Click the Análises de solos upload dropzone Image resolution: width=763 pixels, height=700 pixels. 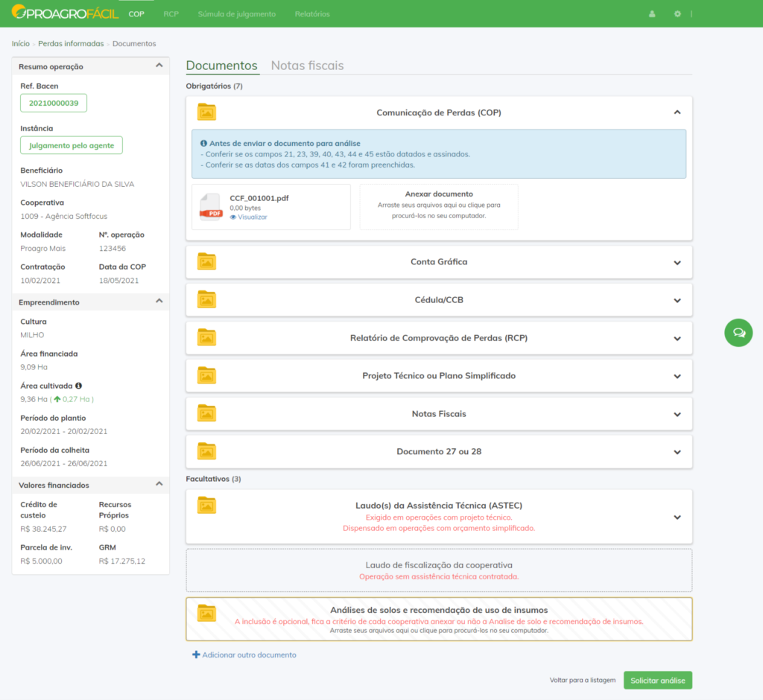tap(439, 620)
